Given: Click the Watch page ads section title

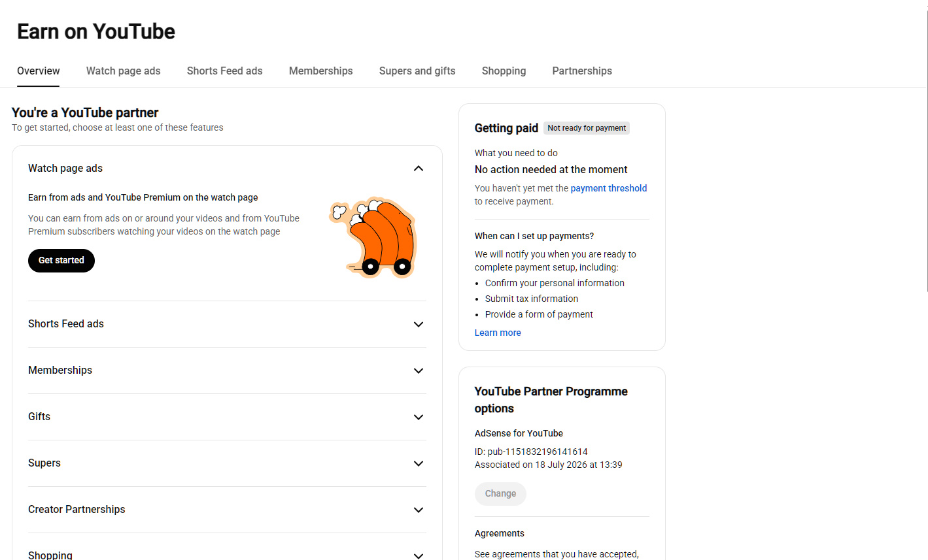Looking at the screenshot, I should coord(65,168).
